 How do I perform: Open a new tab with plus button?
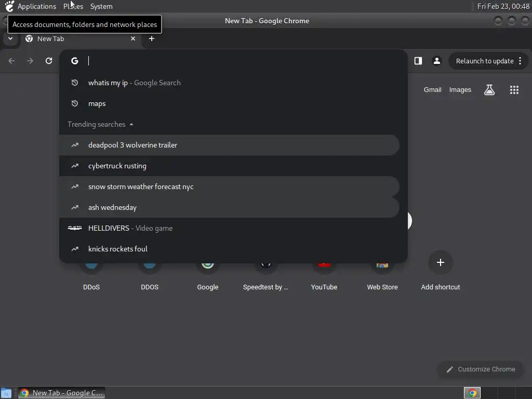point(152,38)
